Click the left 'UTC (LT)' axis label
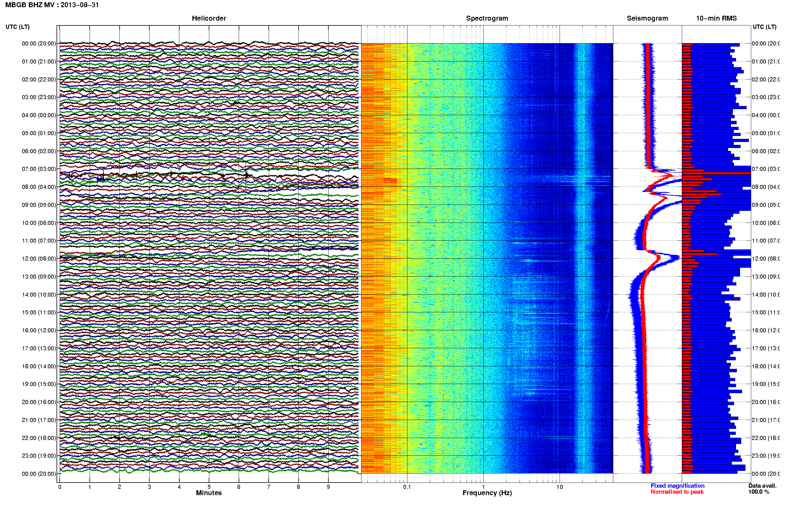Image resolution: width=812 pixels, height=508 pixels. coord(17,27)
